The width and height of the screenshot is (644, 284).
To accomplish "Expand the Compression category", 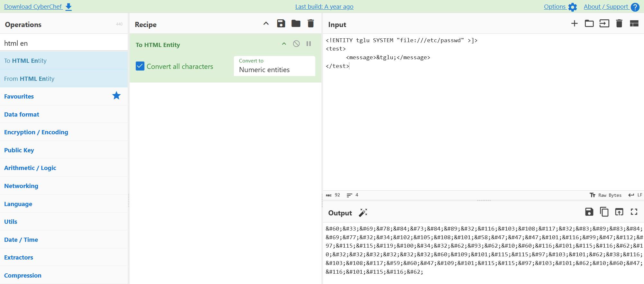I will click(64, 275).
